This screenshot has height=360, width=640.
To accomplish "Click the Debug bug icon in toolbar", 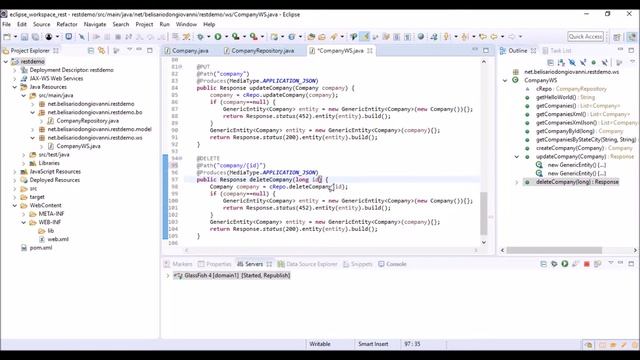I will 200,37.
